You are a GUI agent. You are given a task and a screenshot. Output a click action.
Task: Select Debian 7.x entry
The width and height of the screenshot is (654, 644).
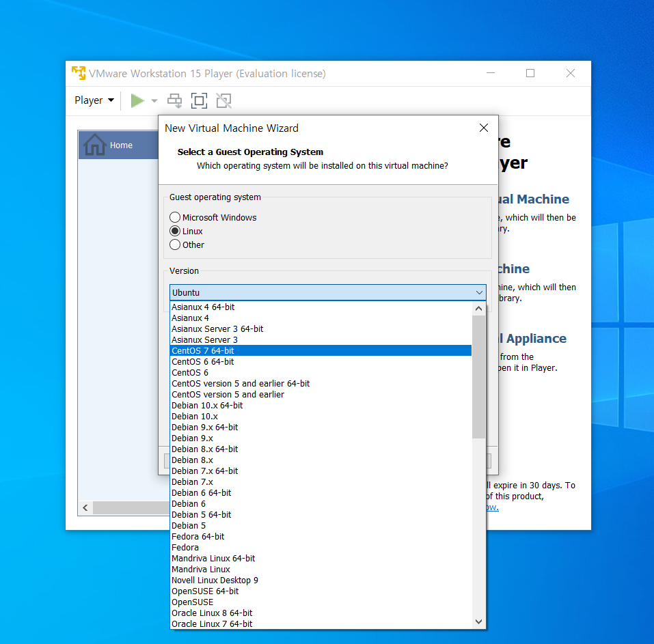click(x=321, y=482)
